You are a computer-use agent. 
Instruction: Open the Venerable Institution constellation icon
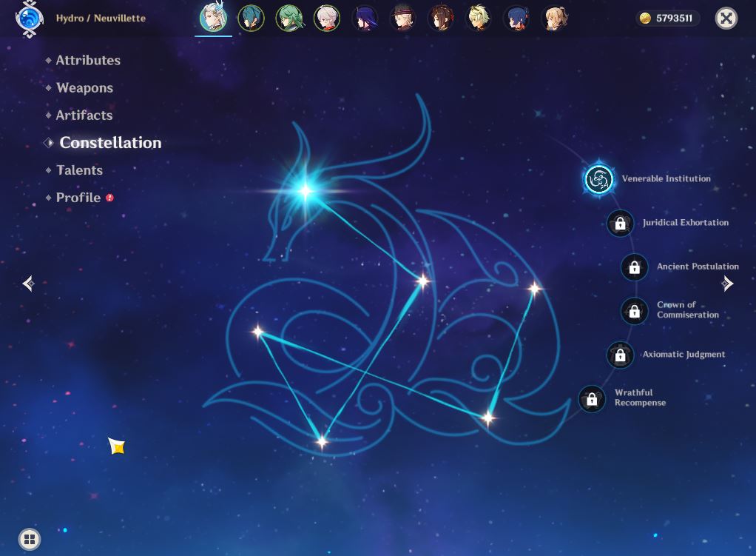pyautogui.click(x=598, y=178)
